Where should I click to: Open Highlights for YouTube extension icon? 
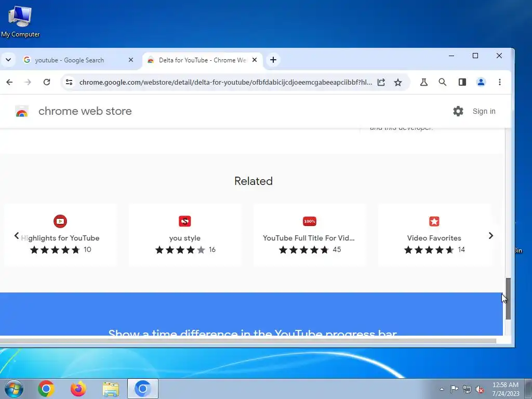click(x=60, y=221)
